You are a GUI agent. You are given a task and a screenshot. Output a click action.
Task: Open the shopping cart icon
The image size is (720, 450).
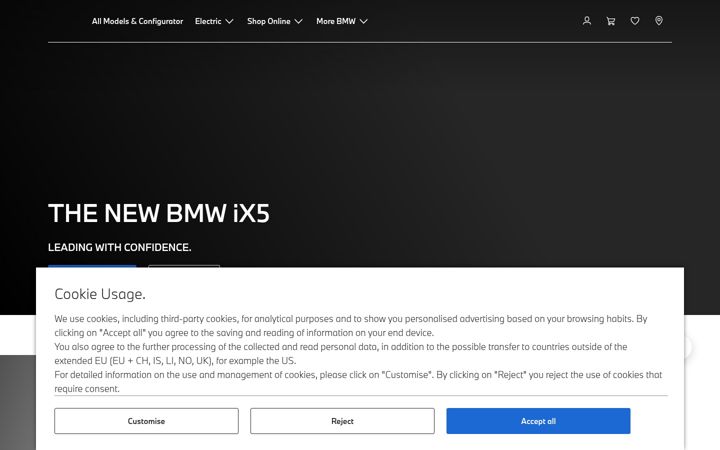[x=611, y=21]
